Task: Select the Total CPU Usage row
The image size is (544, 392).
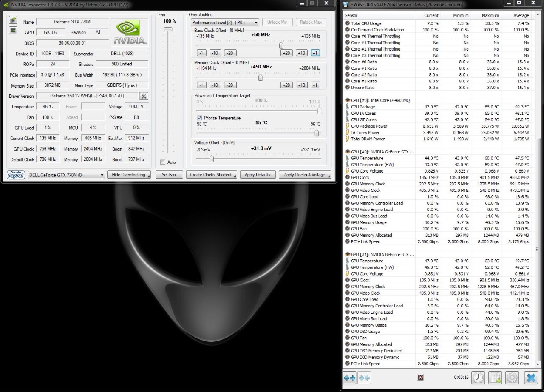Action: [438, 23]
